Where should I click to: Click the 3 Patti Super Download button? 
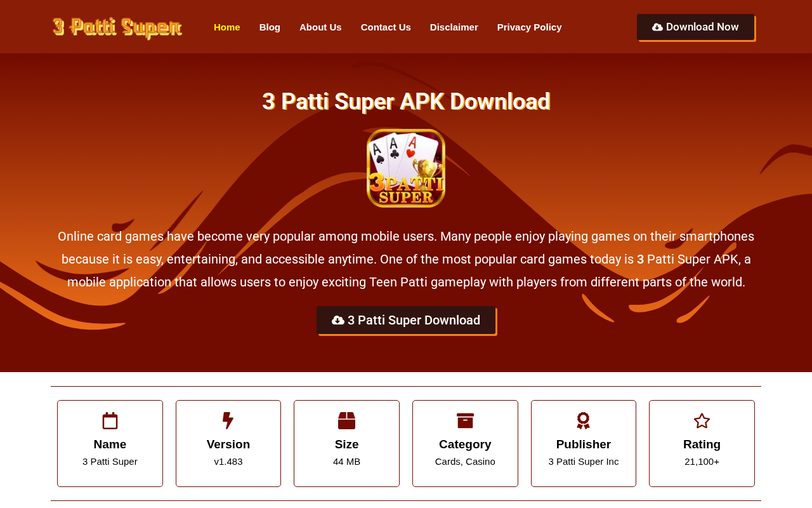click(406, 320)
